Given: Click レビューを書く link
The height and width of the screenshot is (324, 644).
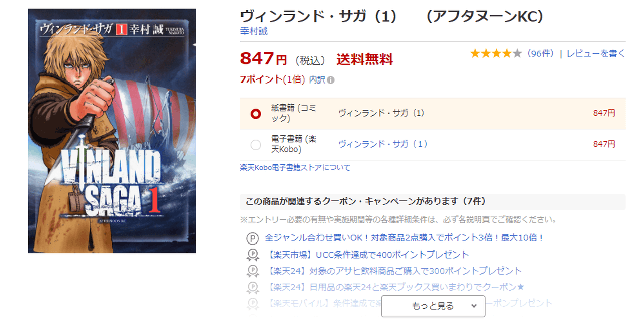Looking at the screenshot, I should click(x=596, y=54).
